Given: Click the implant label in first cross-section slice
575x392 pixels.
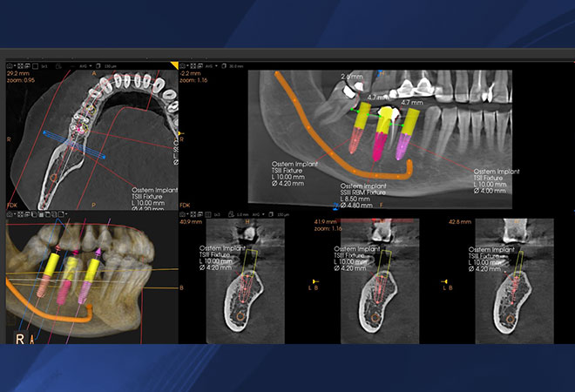Looking at the screenshot, I should click(x=221, y=258).
